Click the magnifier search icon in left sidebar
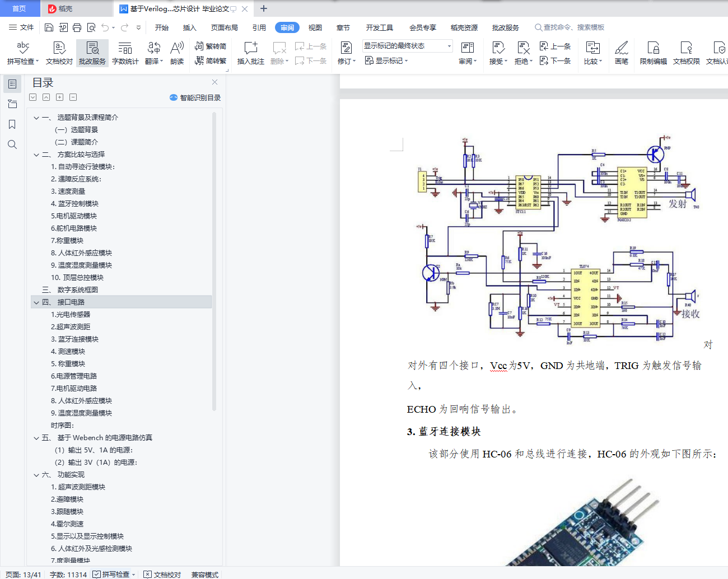 point(12,144)
